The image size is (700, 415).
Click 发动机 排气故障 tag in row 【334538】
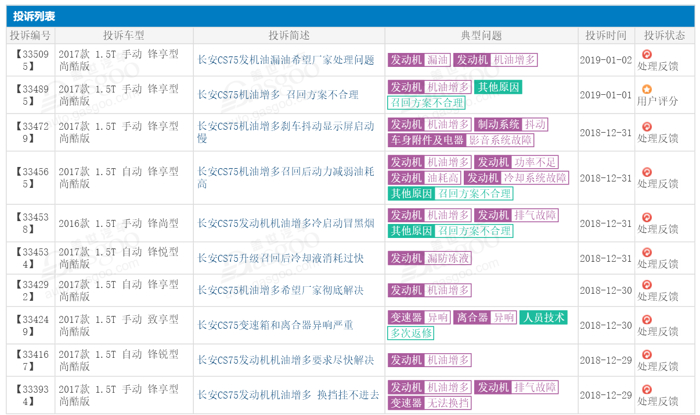pos(517,216)
